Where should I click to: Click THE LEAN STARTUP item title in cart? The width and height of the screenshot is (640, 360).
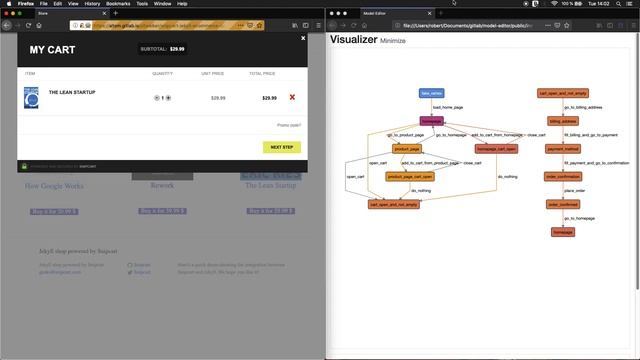(x=72, y=92)
